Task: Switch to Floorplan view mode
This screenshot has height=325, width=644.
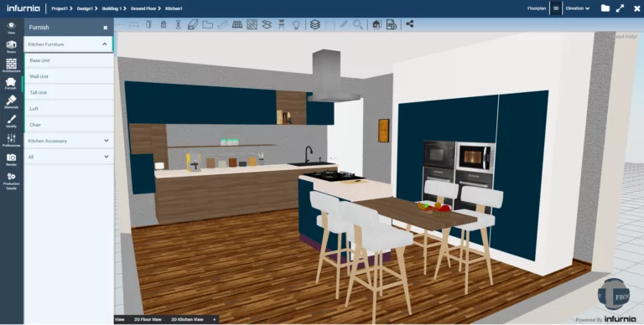Action: pos(537,8)
